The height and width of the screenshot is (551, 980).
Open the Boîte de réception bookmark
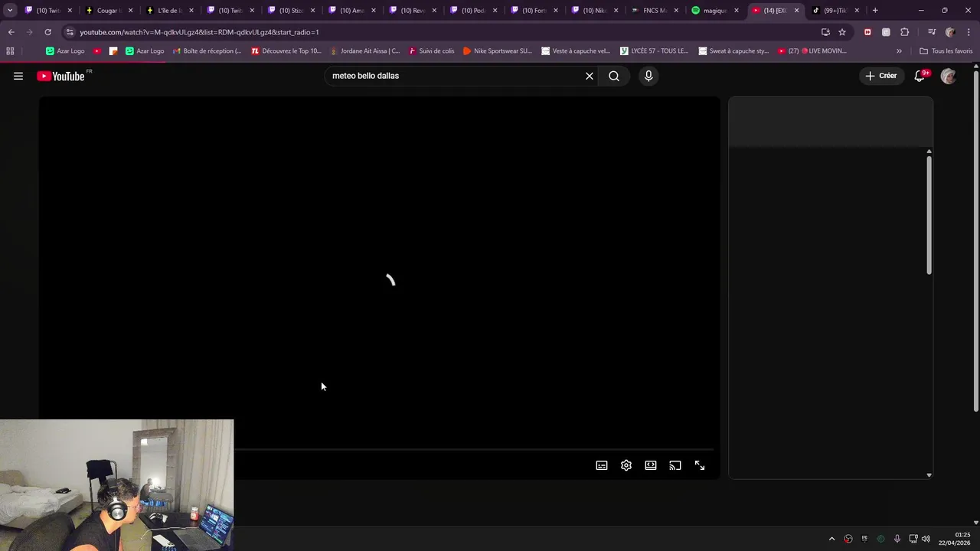click(207, 51)
